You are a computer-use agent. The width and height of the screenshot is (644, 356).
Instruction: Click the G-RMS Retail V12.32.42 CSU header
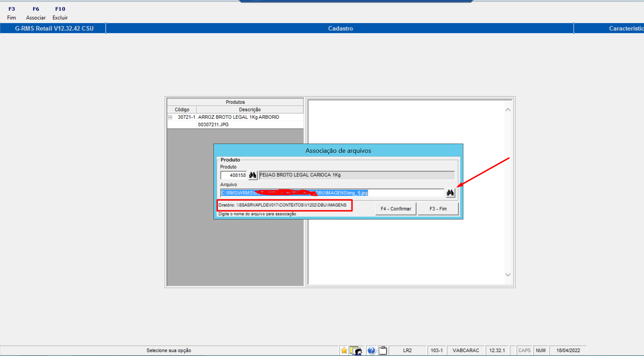coord(54,29)
